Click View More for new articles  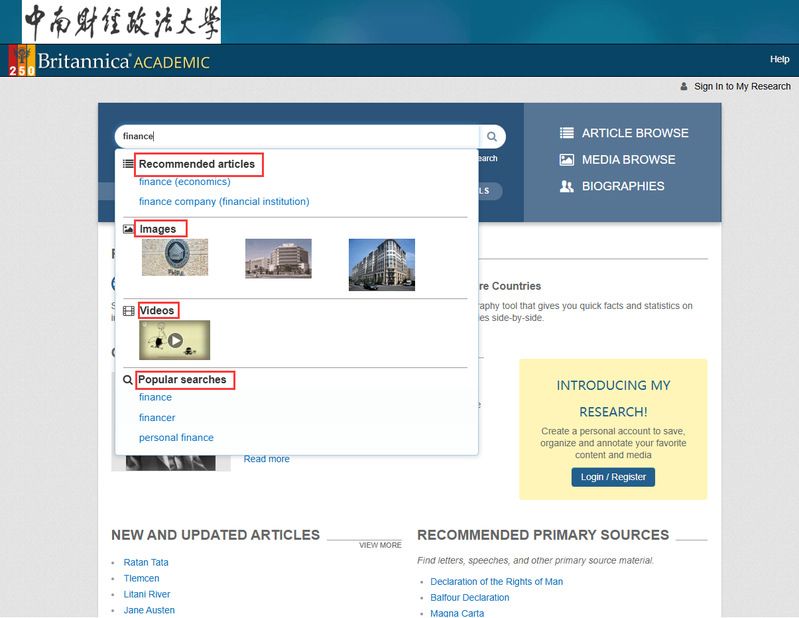[x=380, y=545]
